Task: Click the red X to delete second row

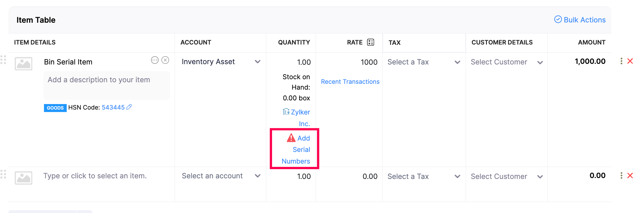Action: pos(630,176)
